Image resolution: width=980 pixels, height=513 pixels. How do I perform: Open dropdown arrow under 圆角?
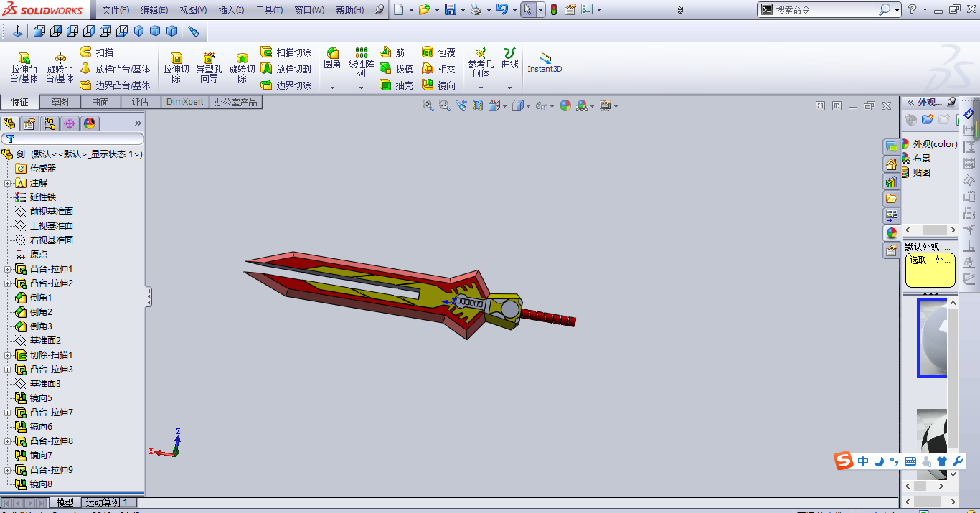point(332,88)
